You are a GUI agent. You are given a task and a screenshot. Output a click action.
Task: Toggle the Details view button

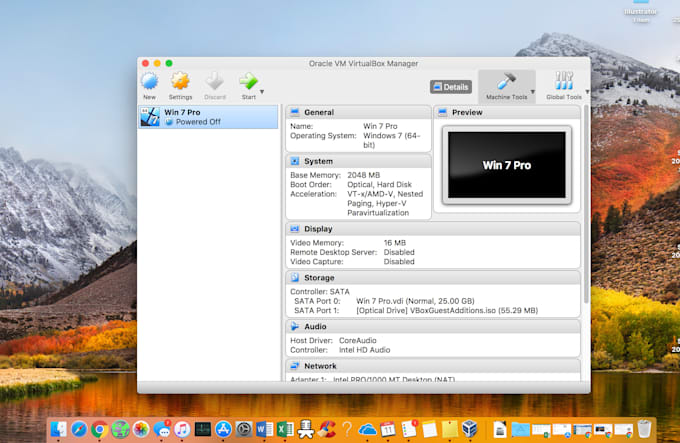point(451,87)
